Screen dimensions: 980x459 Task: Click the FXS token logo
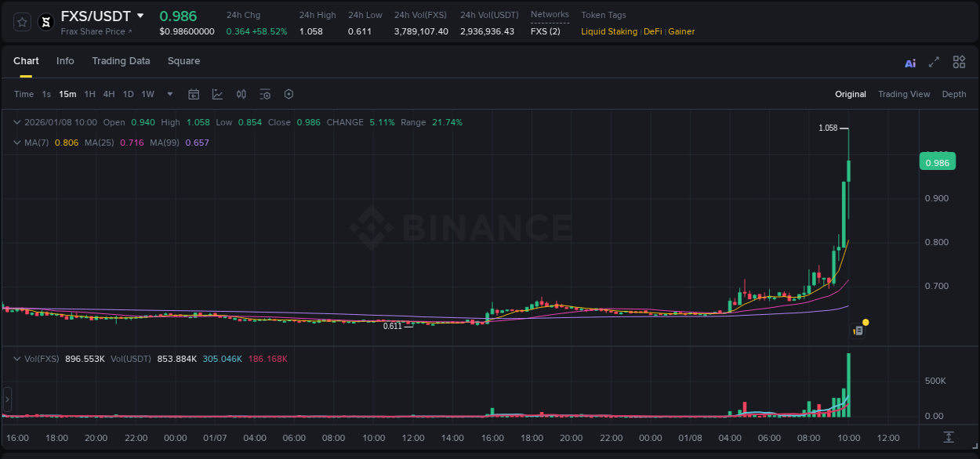coord(45,22)
